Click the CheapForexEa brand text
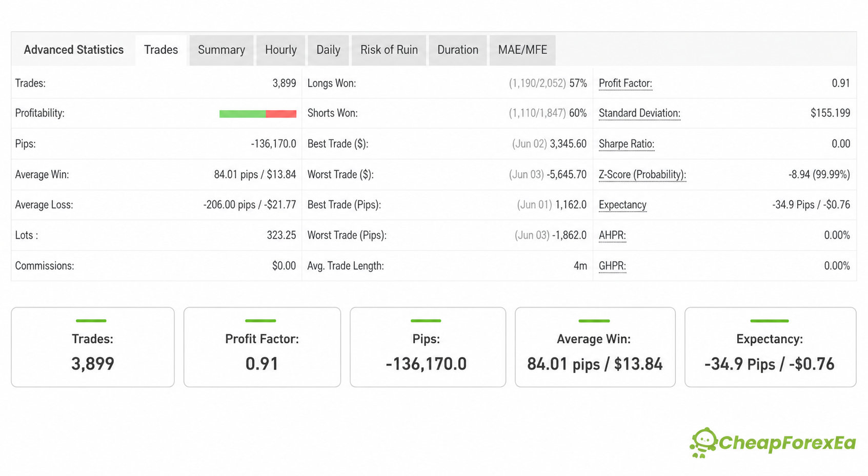 787,443
